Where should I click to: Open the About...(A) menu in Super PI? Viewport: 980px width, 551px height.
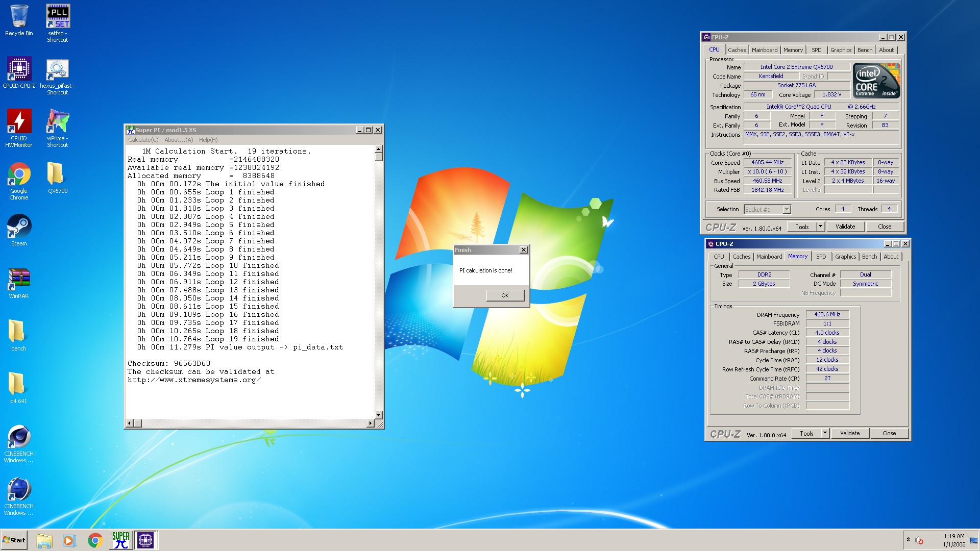[179, 140]
